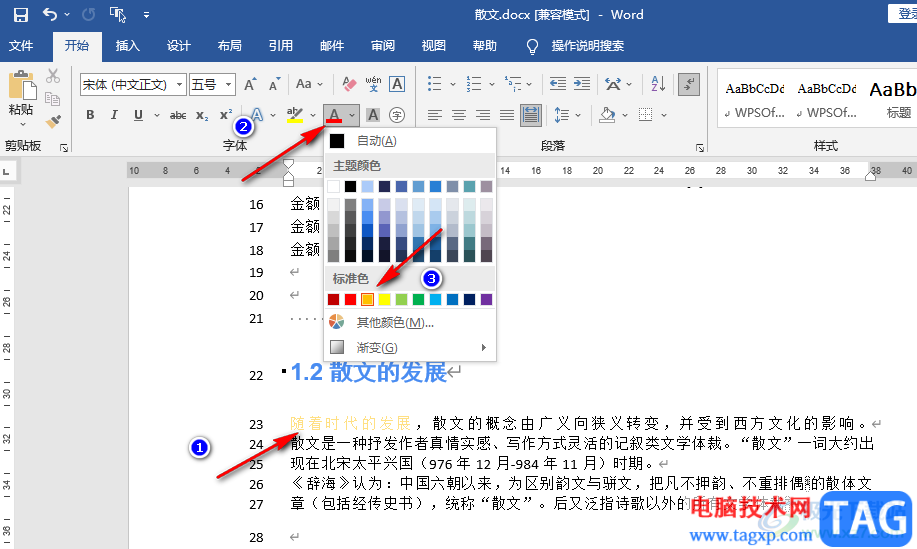Open the phonetic guide (wén) tool

tap(373, 85)
